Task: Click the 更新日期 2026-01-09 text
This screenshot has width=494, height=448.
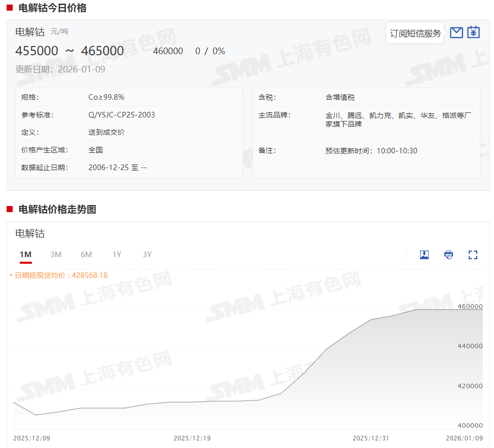Action: [x=60, y=69]
